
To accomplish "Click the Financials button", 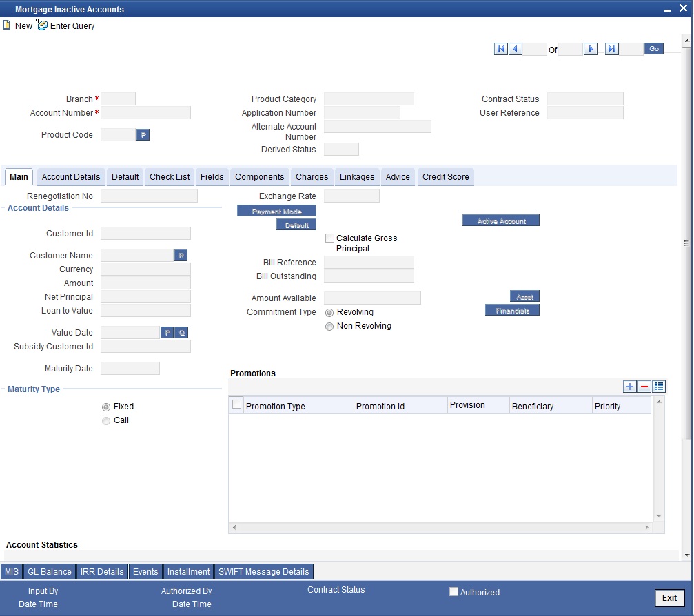I will coord(513,310).
